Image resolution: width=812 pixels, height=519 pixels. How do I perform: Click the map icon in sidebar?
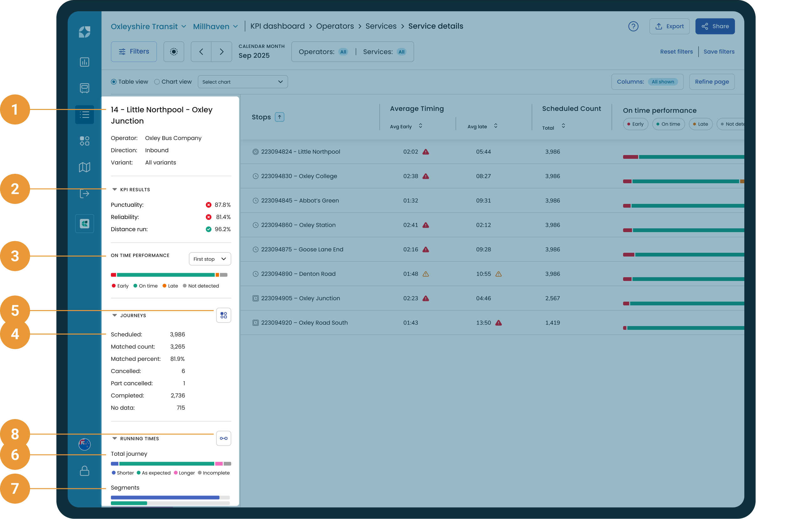pyautogui.click(x=84, y=167)
